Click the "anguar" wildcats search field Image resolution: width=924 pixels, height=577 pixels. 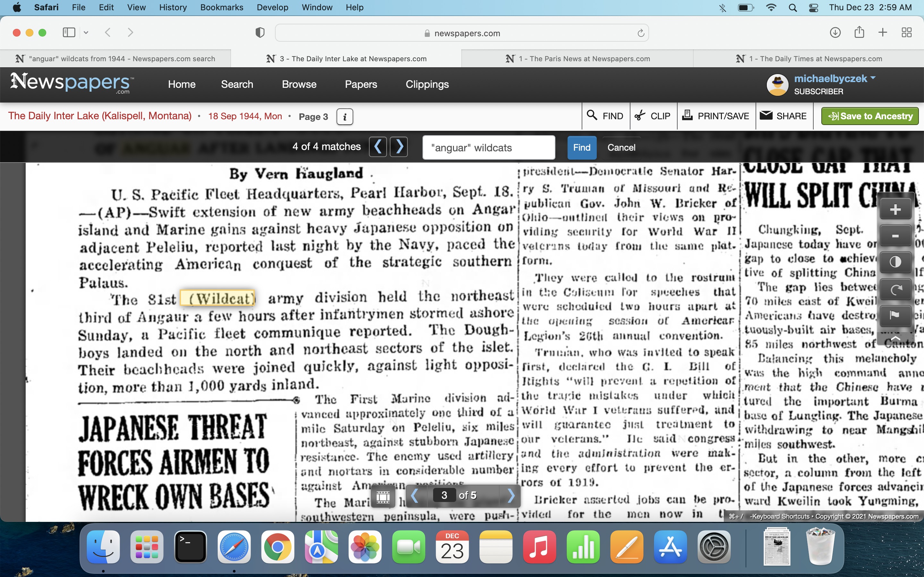point(488,148)
